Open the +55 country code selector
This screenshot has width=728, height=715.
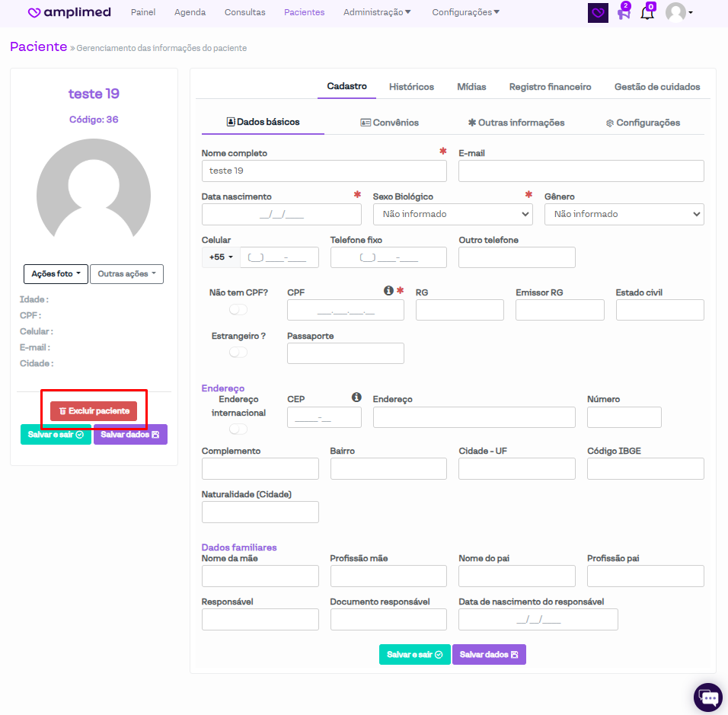point(221,257)
